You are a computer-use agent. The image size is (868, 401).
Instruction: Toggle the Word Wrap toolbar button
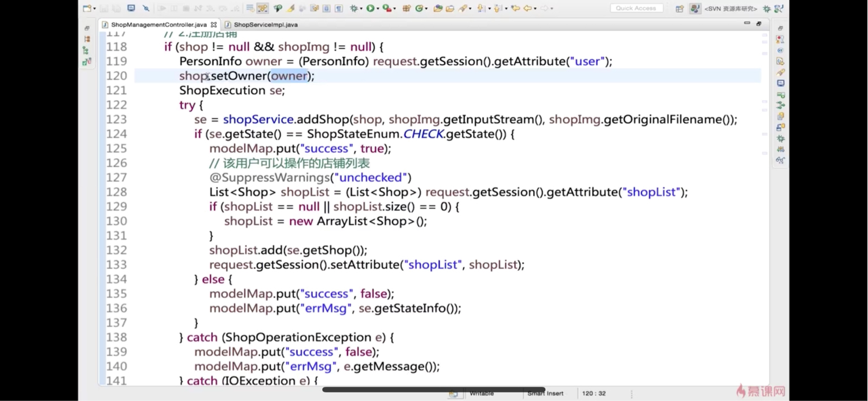click(x=250, y=8)
